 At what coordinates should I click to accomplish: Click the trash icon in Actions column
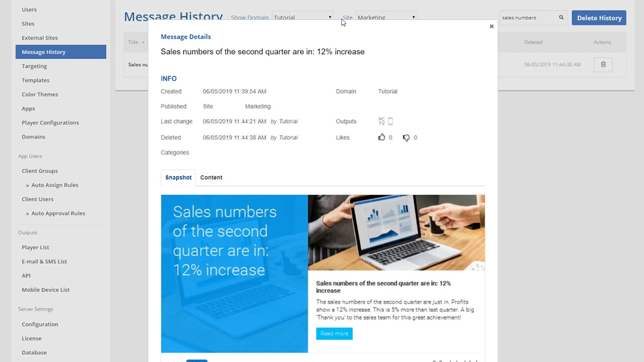(x=603, y=64)
